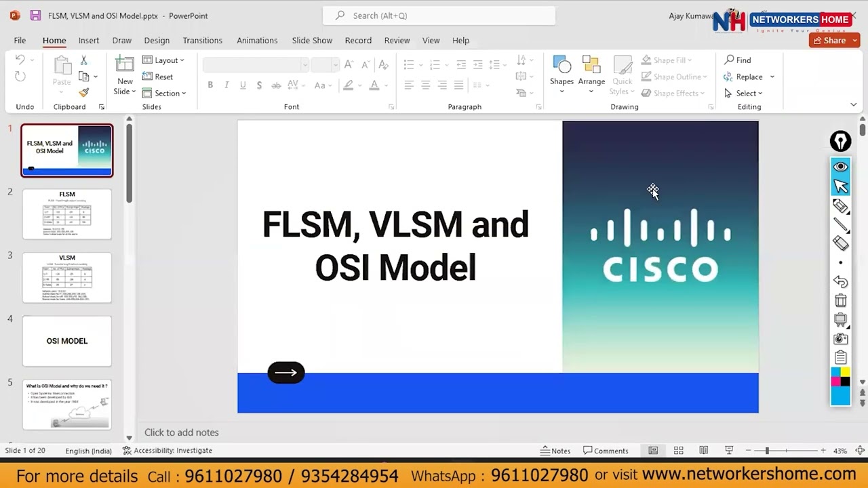This screenshot has width=868, height=488.
Task: Click the 43% zoom level text
Action: pyautogui.click(x=841, y=451)
